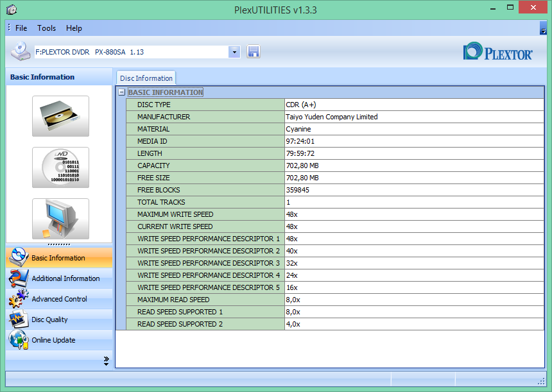The height and width of the screenshot is (392, 552).
Task: Select the '32x' value cell
Action: pos(415,263)
